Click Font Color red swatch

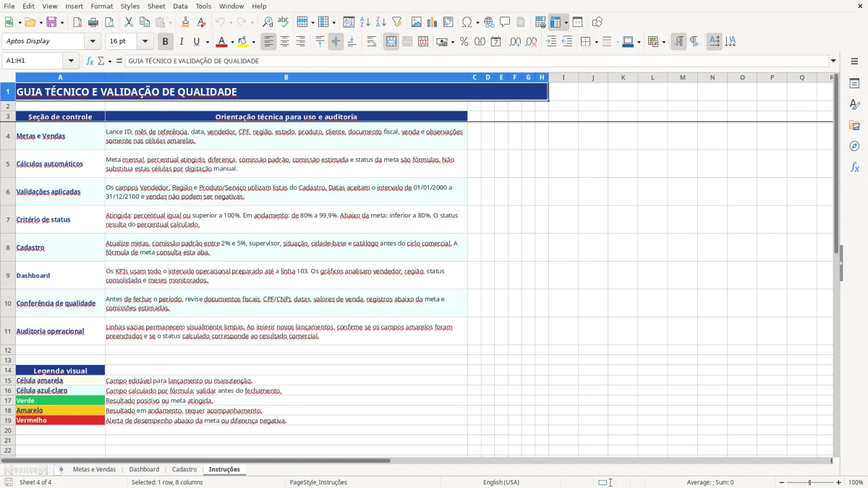point(222,42)
